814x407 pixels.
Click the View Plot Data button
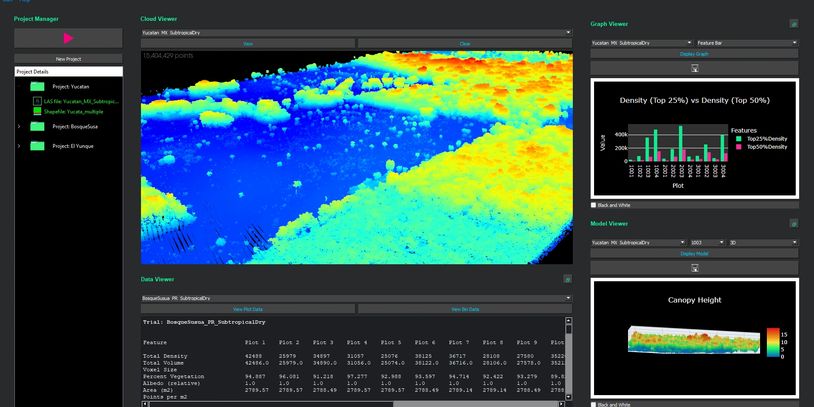(247, 309)
